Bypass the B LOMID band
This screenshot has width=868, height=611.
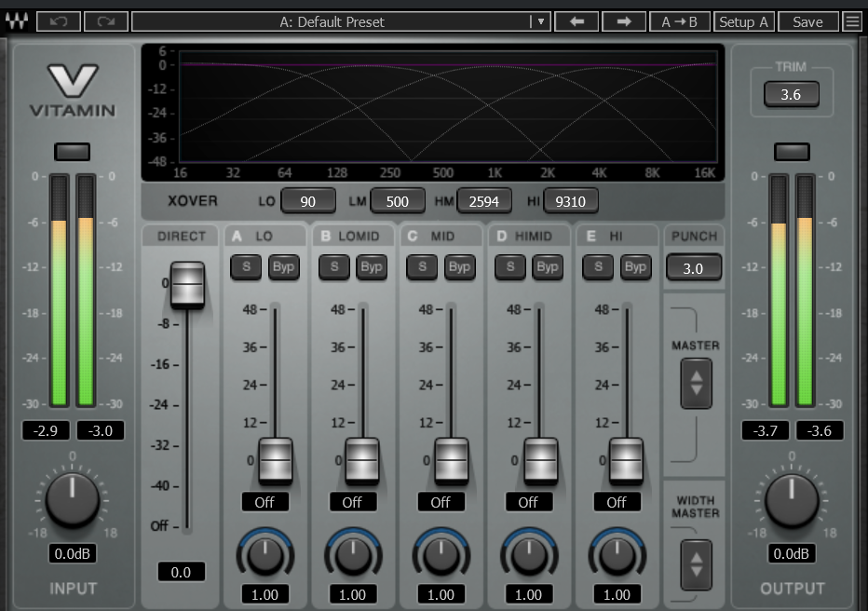[x=372, y=266]
